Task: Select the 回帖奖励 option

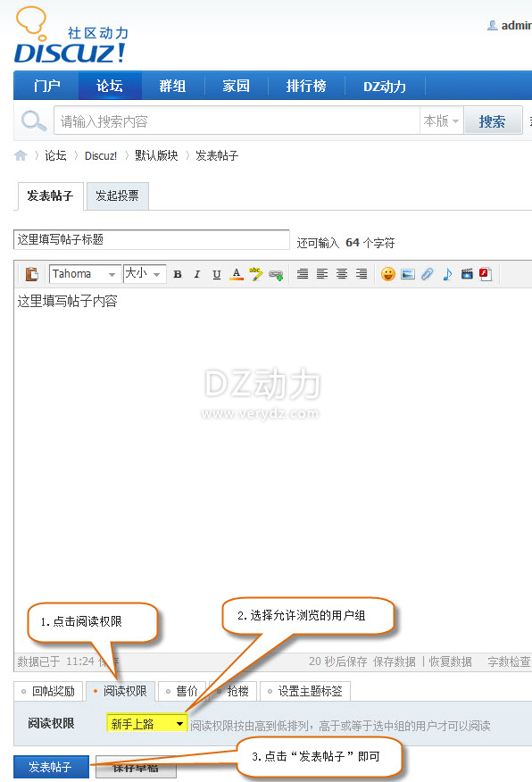Action: click(x=48, y=691)
